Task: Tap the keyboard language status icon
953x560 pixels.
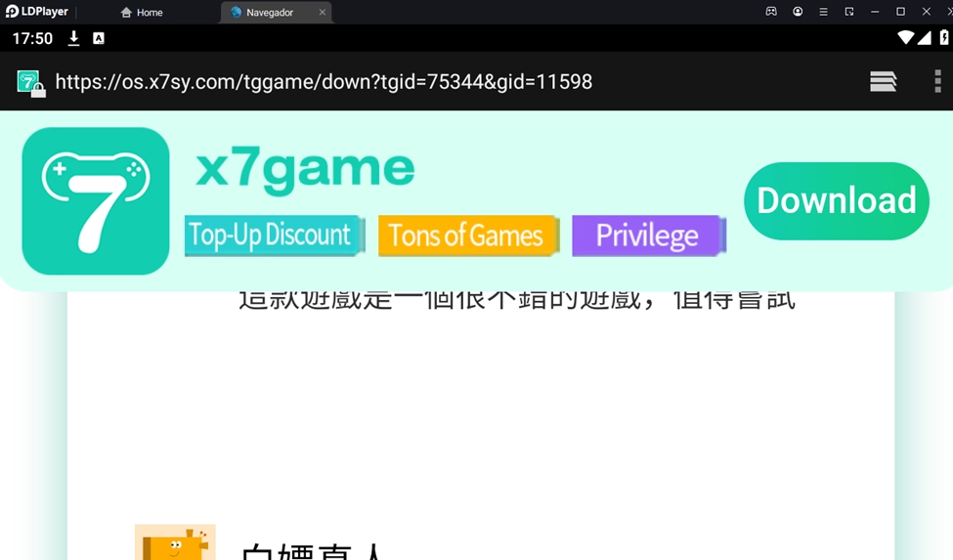Action: 99,38
